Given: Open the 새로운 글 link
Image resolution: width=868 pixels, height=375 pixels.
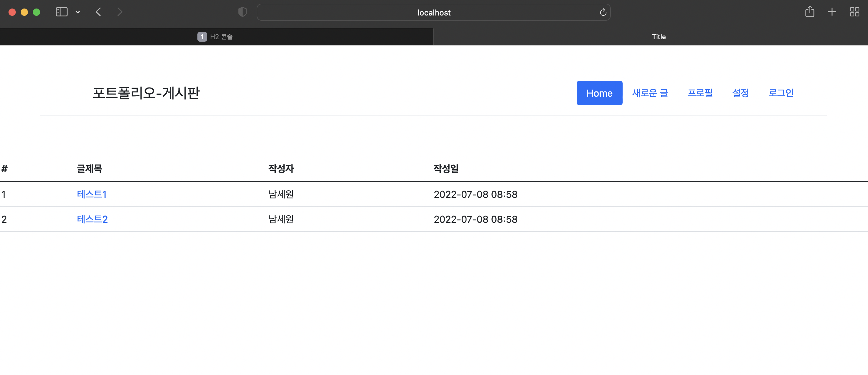Looking at the screenshot, I should pos(650,93).
